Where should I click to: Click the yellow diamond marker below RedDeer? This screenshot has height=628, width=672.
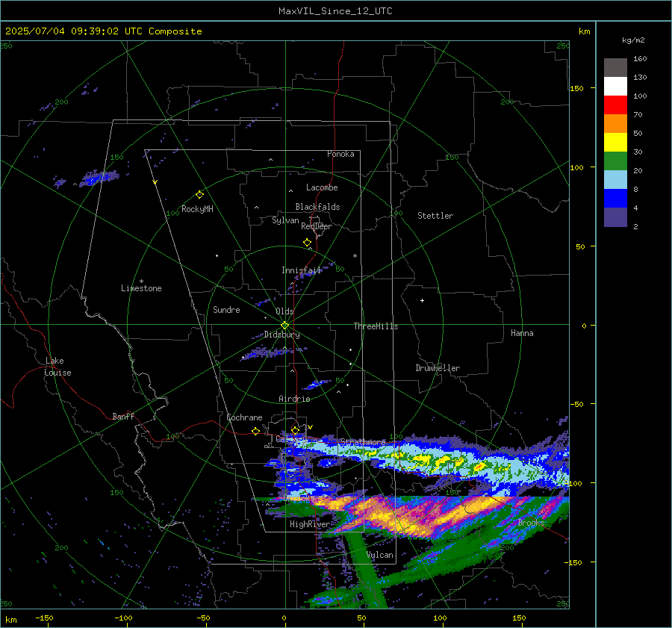point(308,243)
